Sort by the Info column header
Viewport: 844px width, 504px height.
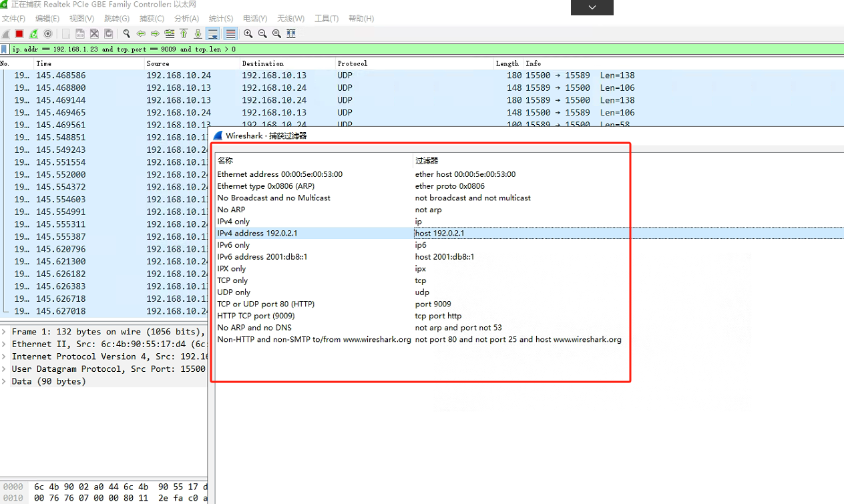(683, 63)
